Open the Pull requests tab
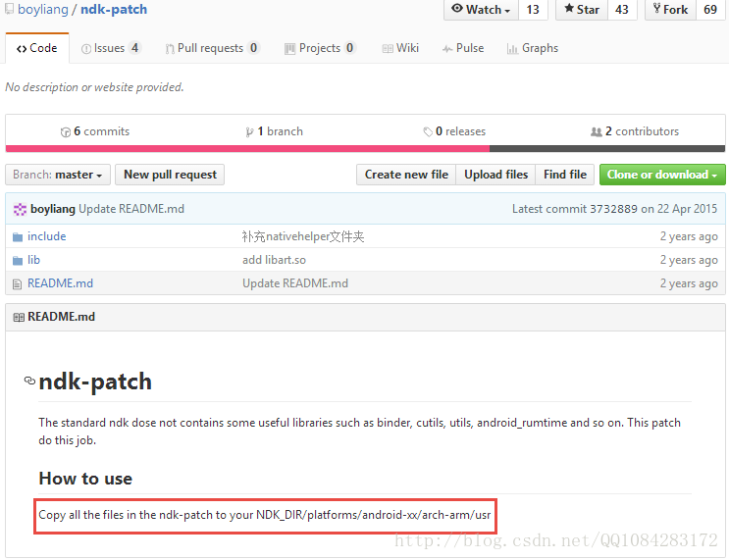This screenshot has height=560, width=729. pos(212,48)
